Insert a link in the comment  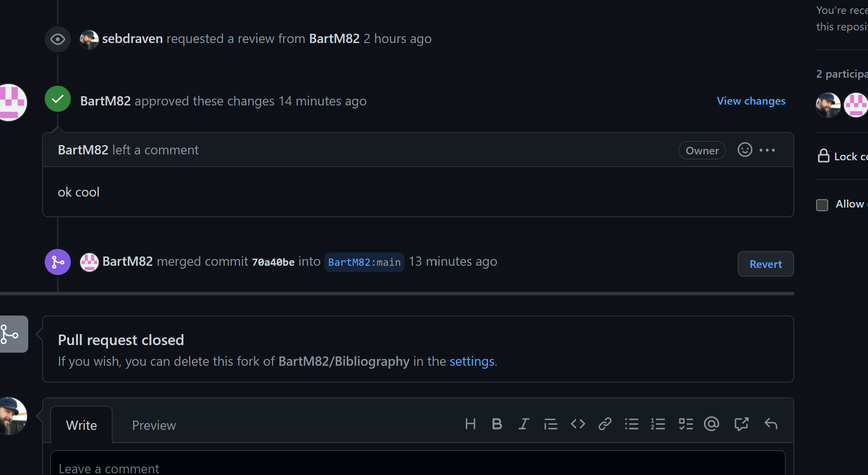(604, 424)
